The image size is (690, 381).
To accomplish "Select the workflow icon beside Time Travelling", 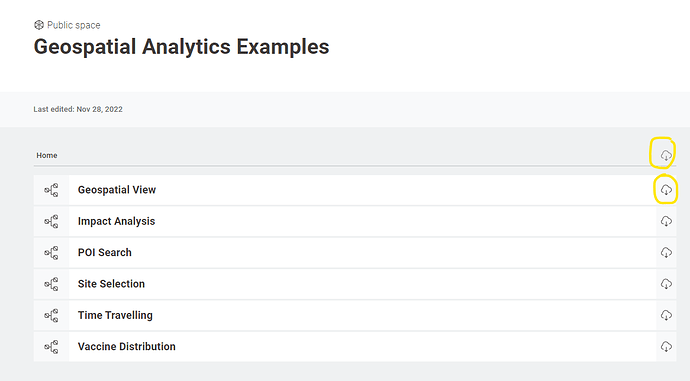I will (51, 315).
